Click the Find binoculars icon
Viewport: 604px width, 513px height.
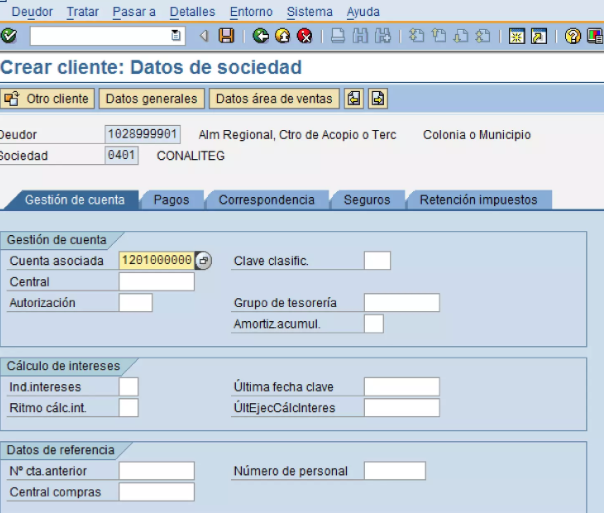[360, 36]
